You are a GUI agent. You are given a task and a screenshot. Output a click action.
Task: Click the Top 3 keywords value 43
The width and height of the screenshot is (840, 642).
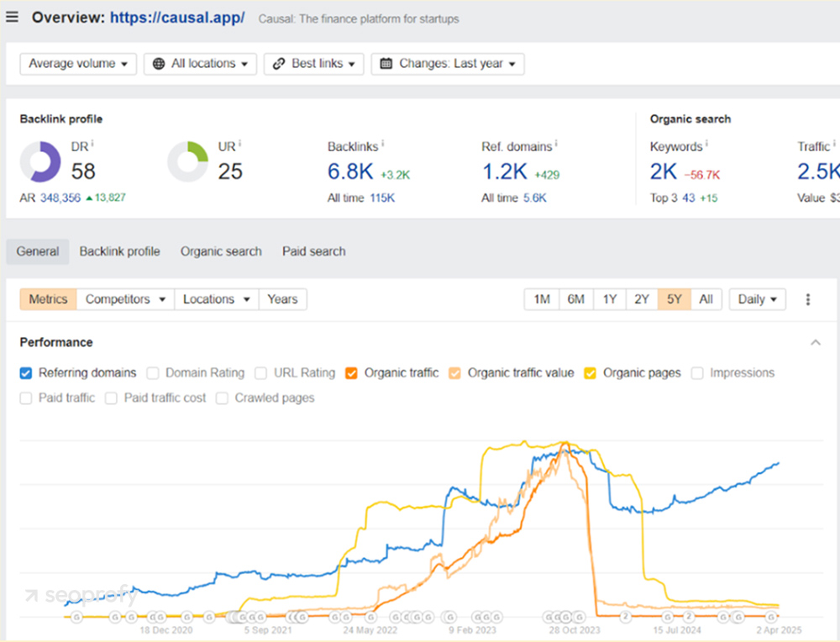689,197
